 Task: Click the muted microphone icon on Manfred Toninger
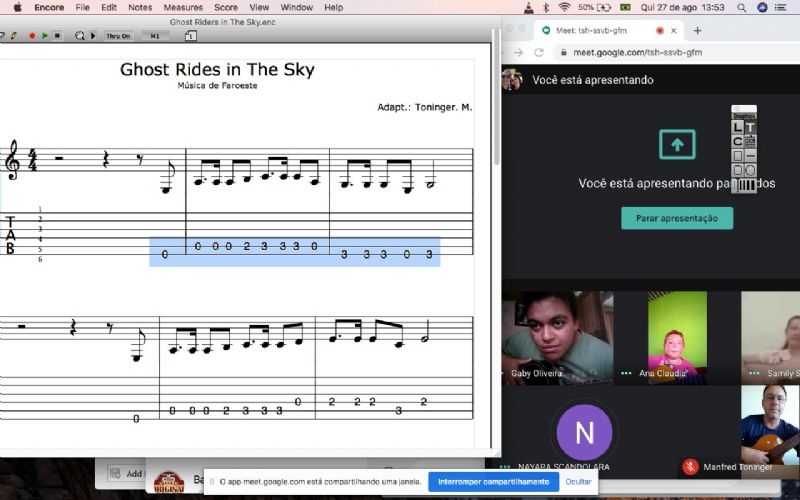click(x=690, y=467)
